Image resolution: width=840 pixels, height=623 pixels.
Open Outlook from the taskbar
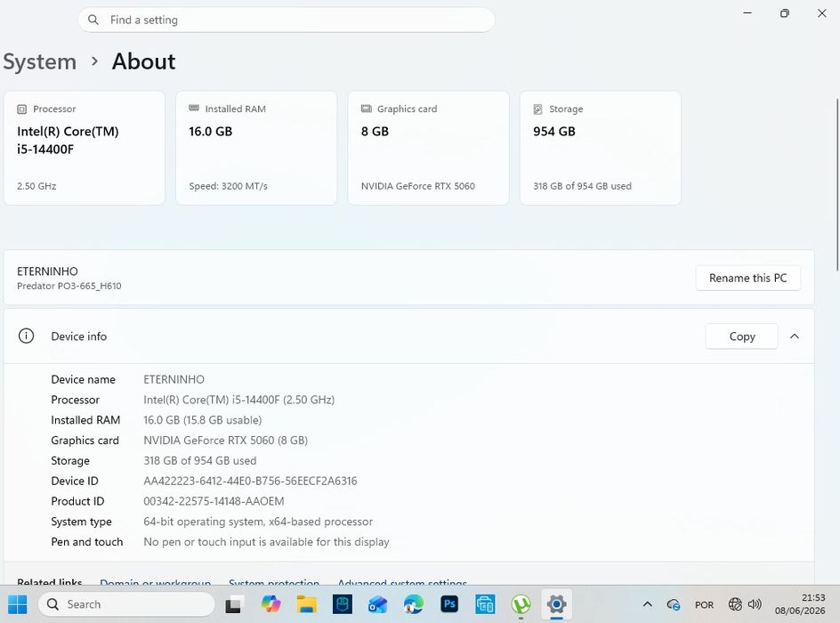coord(377,604)
